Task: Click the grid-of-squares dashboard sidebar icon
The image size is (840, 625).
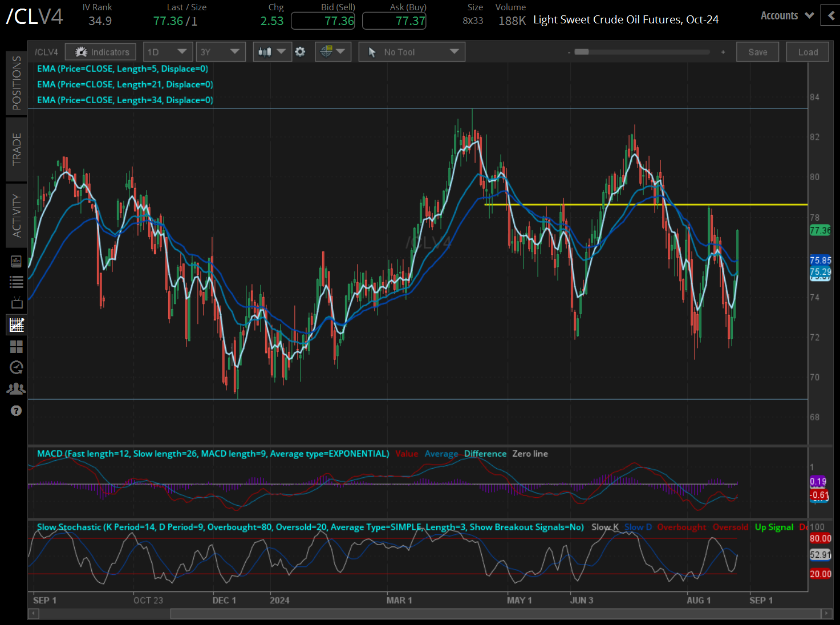Action: tap(16, 347)
